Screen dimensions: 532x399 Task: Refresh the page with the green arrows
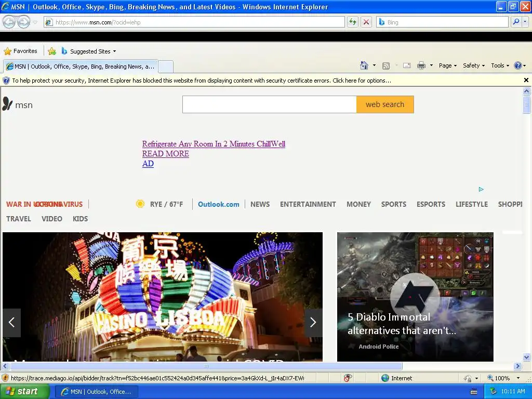[x=353, y=22]
